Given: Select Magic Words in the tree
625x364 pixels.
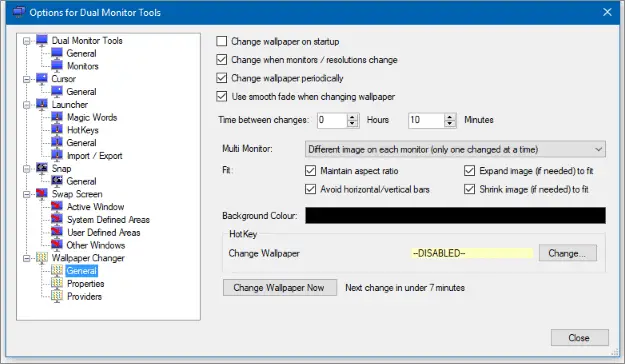Looking at the screenshot, I should tap(92, 117).
